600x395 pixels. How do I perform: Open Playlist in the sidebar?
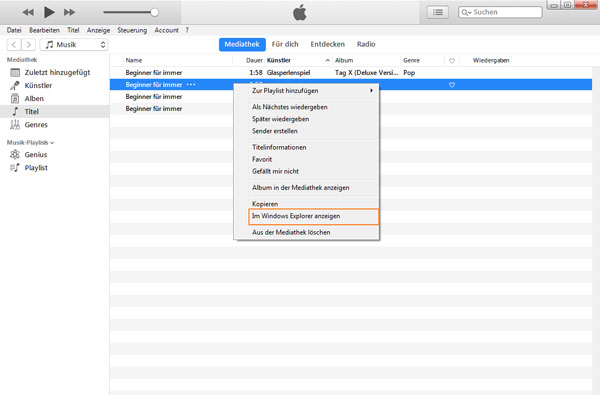(x=55, y=168)
